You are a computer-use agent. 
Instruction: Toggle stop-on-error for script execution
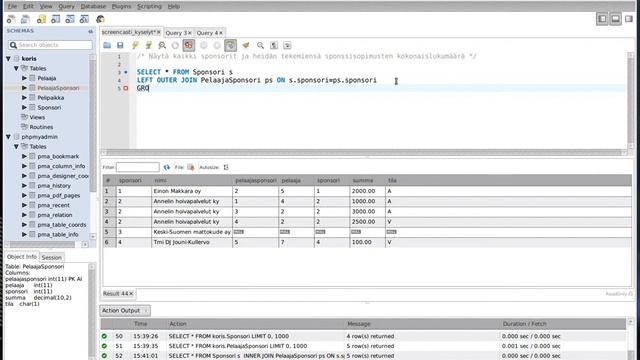[x=189, y=45]
